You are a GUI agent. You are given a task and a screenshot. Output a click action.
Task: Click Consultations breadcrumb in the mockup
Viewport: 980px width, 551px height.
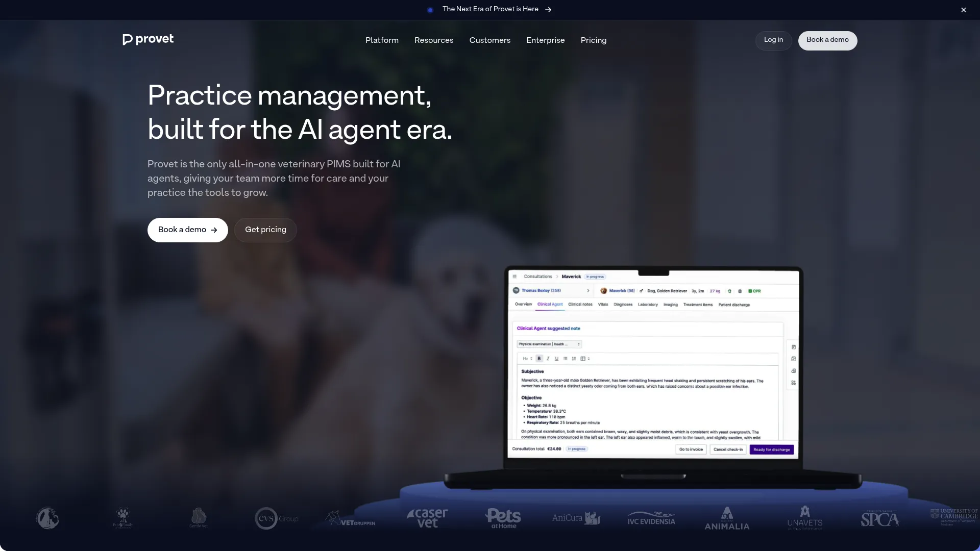pyautogui.click(x=538, y=277)
